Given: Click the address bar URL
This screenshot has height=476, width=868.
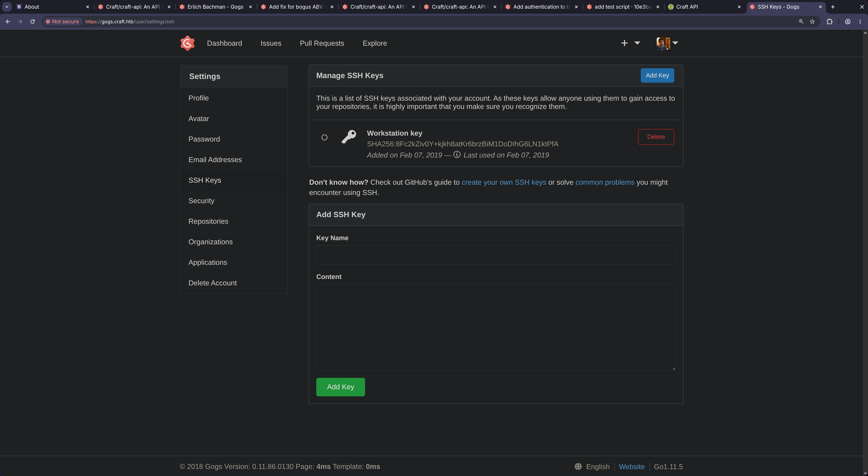Looking at the screenshot, I should point(130,21).
